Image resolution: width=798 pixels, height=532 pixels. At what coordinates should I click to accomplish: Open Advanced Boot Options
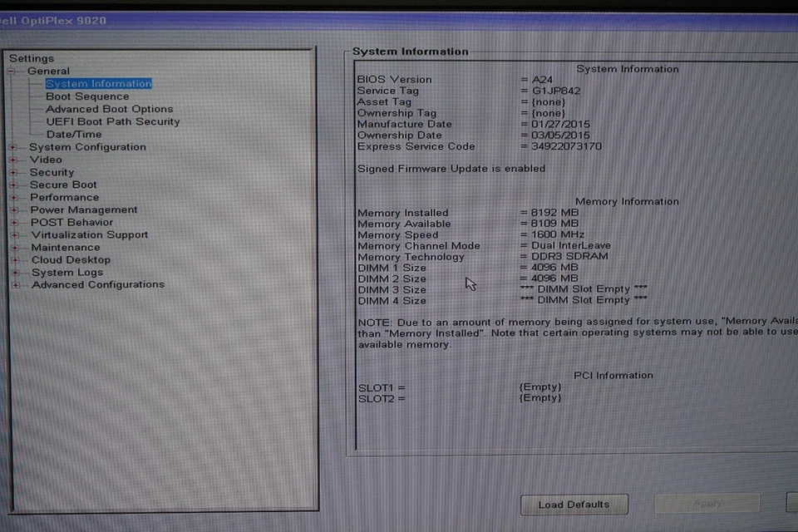pyautogui.click(x=109, y=108)
